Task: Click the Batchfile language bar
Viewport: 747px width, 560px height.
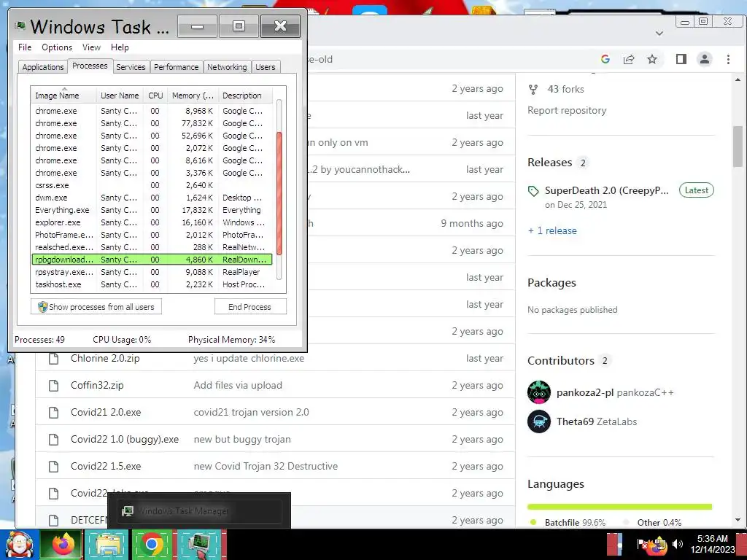Action: click(x=619, y=507)
